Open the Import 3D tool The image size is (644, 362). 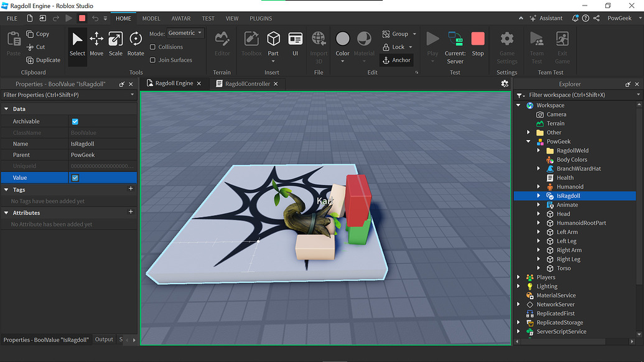(319, 47)
